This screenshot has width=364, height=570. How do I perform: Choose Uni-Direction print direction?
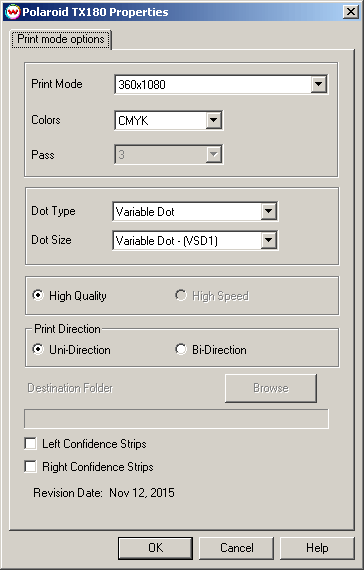(38, 349)
